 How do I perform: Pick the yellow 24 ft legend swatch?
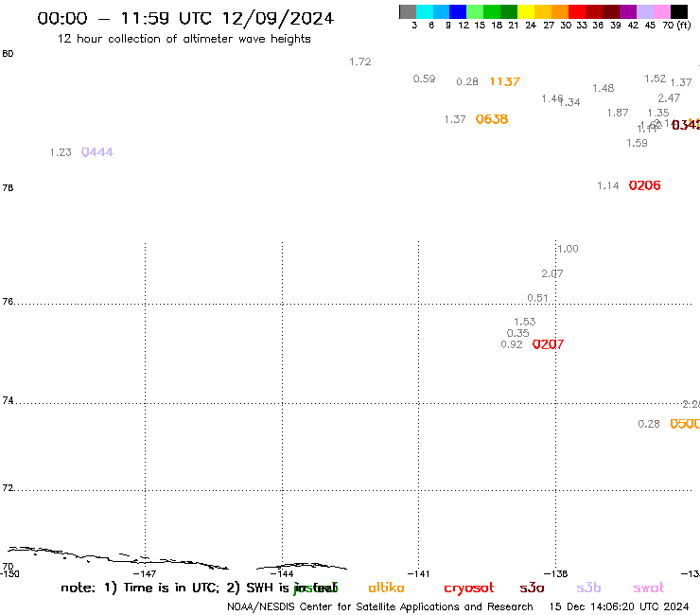[x=526, y=11]
